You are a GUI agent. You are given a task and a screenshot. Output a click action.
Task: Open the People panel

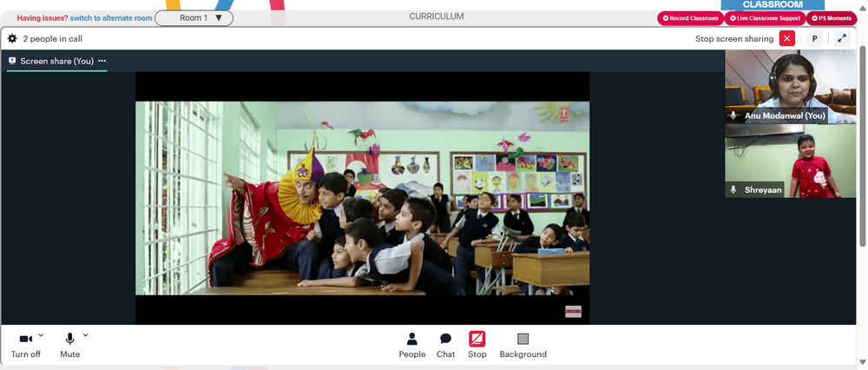click(411, 346)
